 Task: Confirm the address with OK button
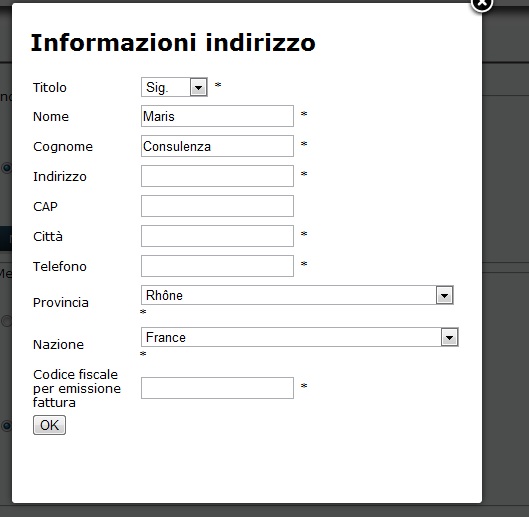(49, 425)
